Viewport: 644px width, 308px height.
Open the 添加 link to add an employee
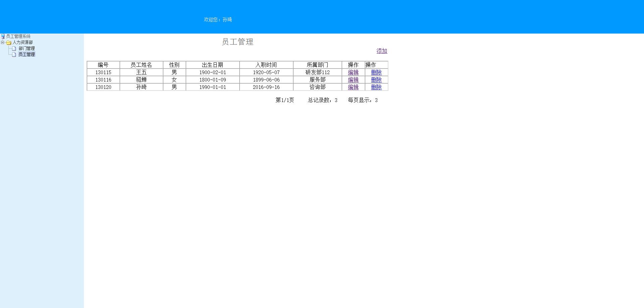pyautogui.click(x=381, y=51)
